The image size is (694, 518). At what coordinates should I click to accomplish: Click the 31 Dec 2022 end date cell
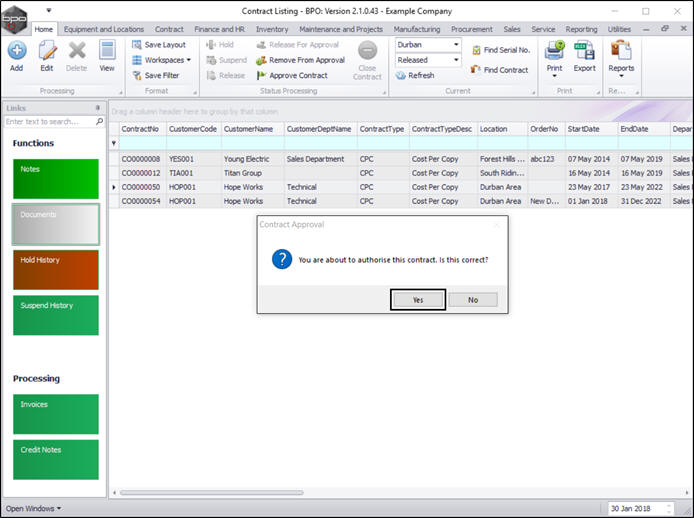click(644, 201)
